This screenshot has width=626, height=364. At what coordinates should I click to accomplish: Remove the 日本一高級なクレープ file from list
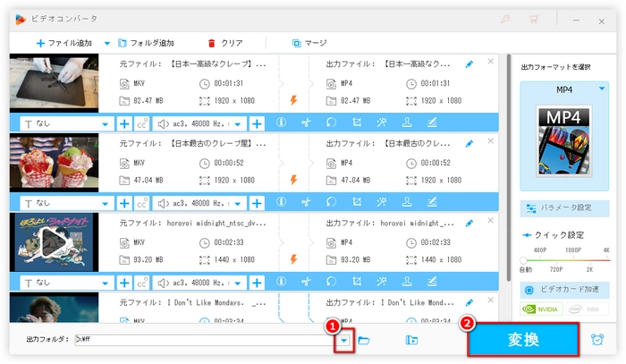click(x=491, y=61)
